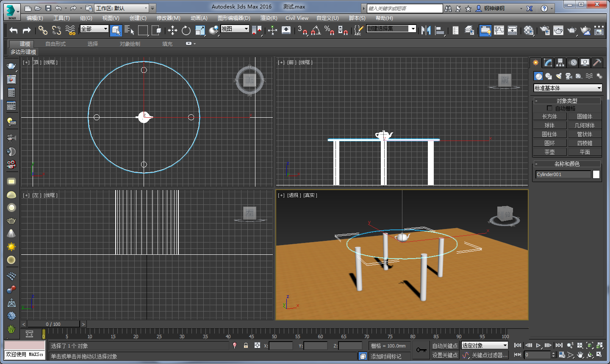
Task: Open 标准基本体 category dropdown
Action: point(568,88)
